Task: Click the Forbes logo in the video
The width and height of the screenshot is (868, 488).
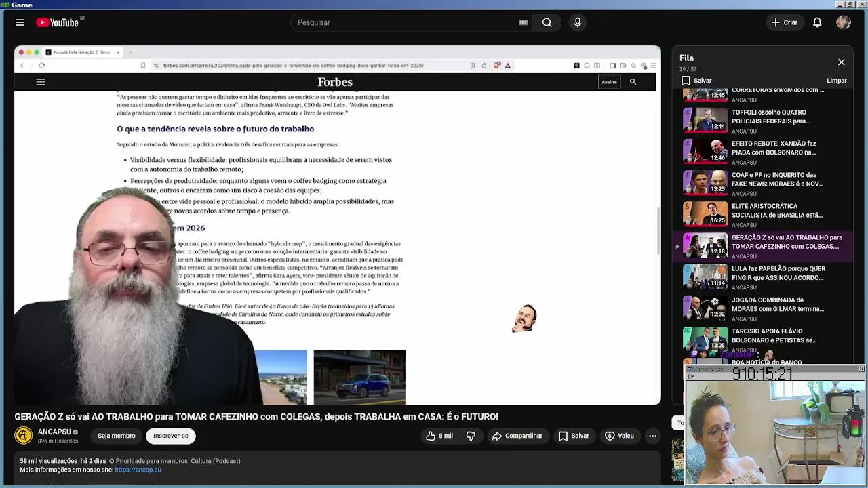Action: coord(335,82)
